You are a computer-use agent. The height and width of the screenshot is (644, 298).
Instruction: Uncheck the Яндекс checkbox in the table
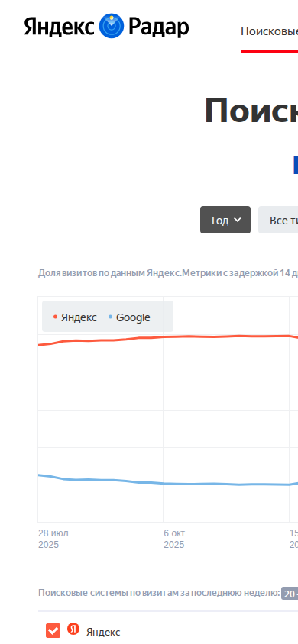(x=53, y=631)
